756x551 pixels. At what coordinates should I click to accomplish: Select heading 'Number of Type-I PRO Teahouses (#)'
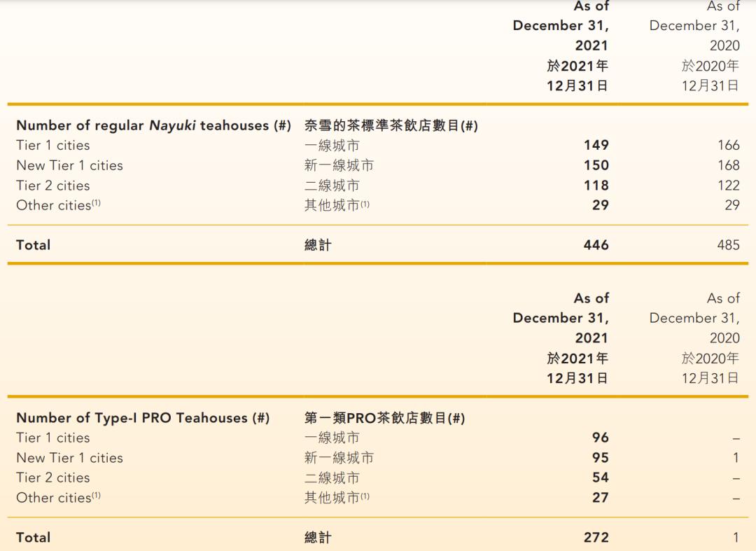pos(143,418)
